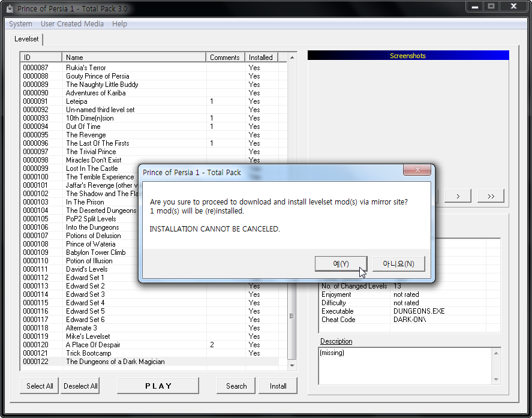
Task: Click the Deselect All button
Action: pyautogui.click(x=80, y=386)
